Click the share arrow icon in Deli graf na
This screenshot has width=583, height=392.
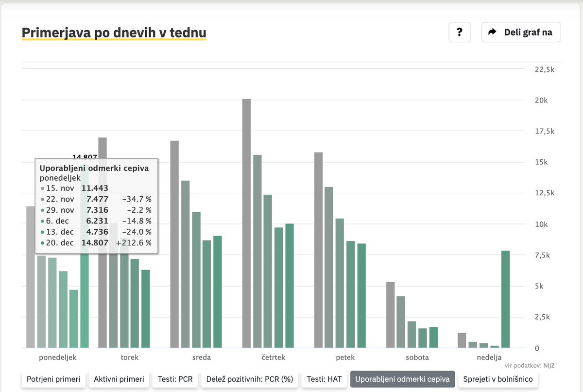pos(492,33)
